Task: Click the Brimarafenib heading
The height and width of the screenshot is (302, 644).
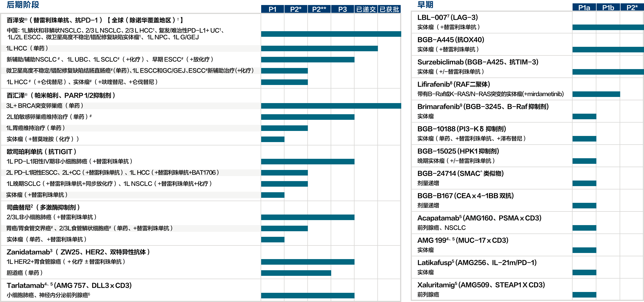Action: pos(483,107)
